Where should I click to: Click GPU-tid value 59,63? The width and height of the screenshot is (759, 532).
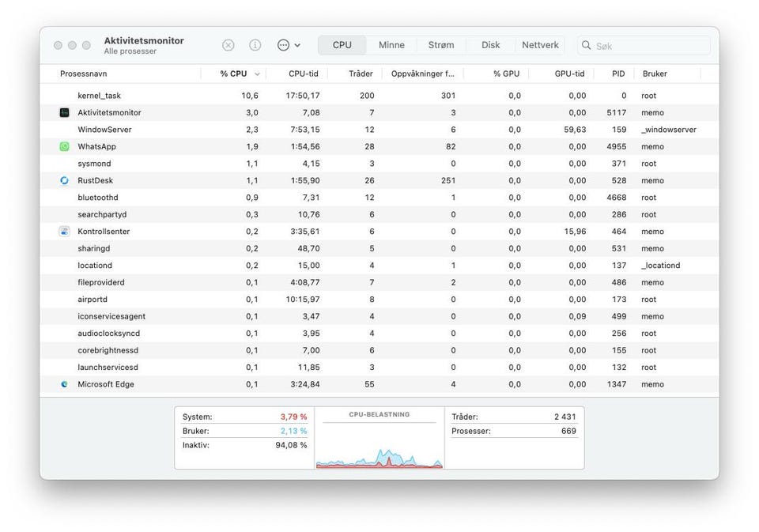575,130
